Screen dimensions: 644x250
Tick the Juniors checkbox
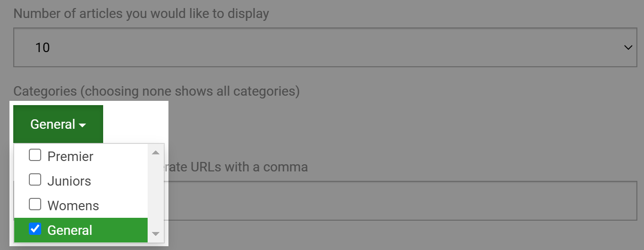(35, 180)
